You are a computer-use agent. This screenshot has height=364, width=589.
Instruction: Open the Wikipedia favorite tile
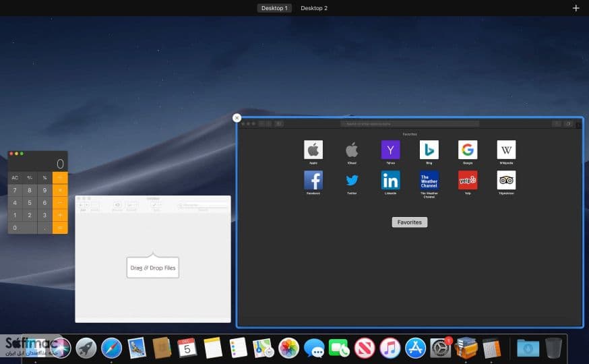pyautogui.click(x=506, y=150)
